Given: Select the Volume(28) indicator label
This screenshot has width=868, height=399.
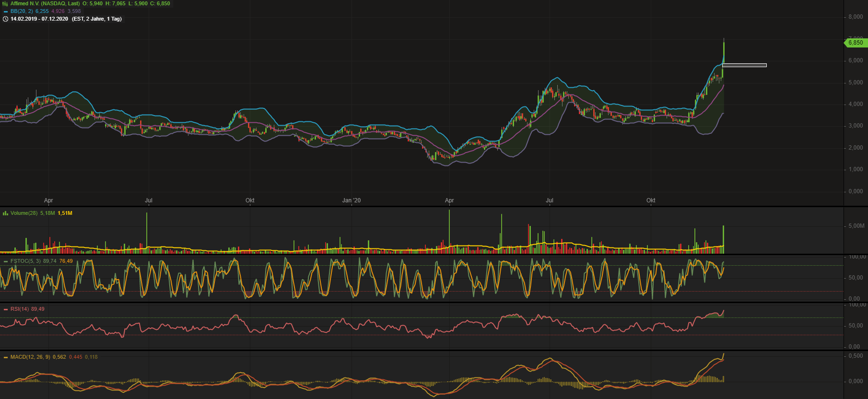Looking at the screenshot, I should pos(24,213).
